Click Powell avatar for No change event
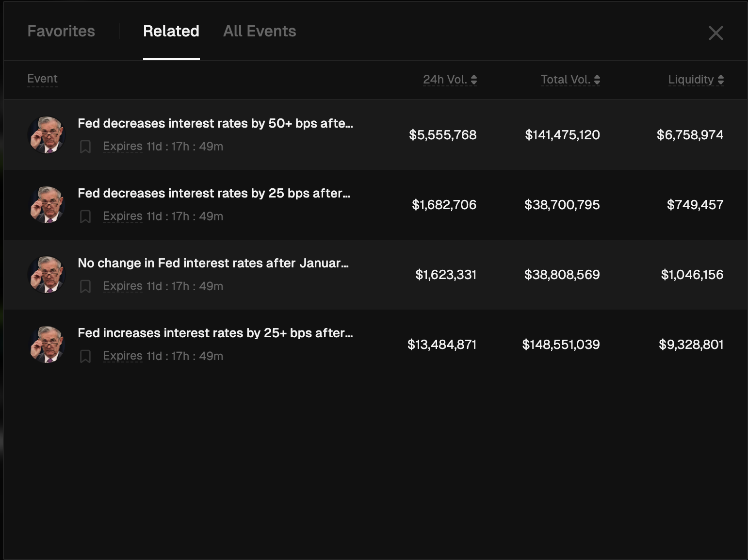 click(x=47, y=275)
